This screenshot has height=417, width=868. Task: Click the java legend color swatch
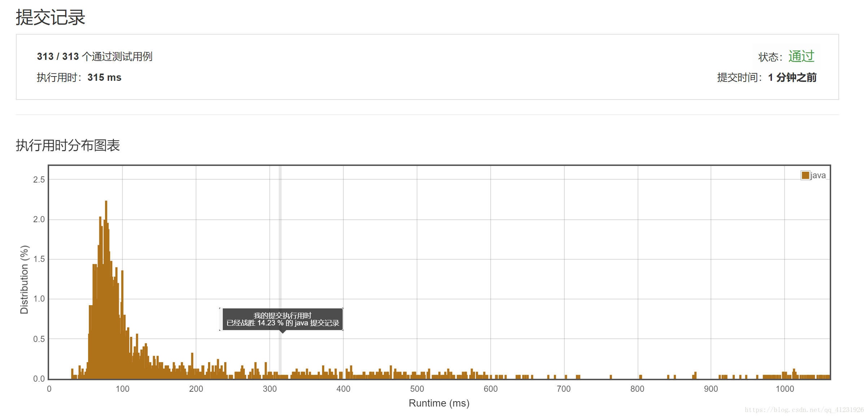(x=805, y=175)
